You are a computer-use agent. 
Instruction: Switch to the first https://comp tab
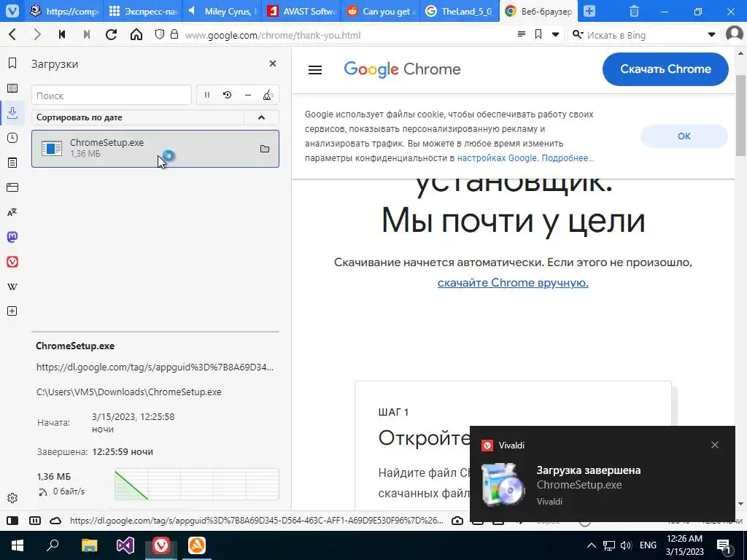63,11
